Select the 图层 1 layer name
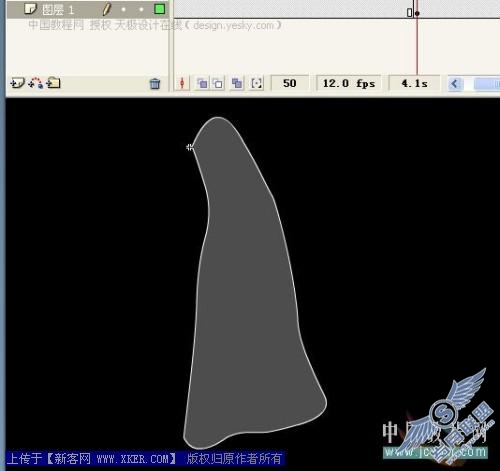500x471 pixels. (x=58, y=10)
